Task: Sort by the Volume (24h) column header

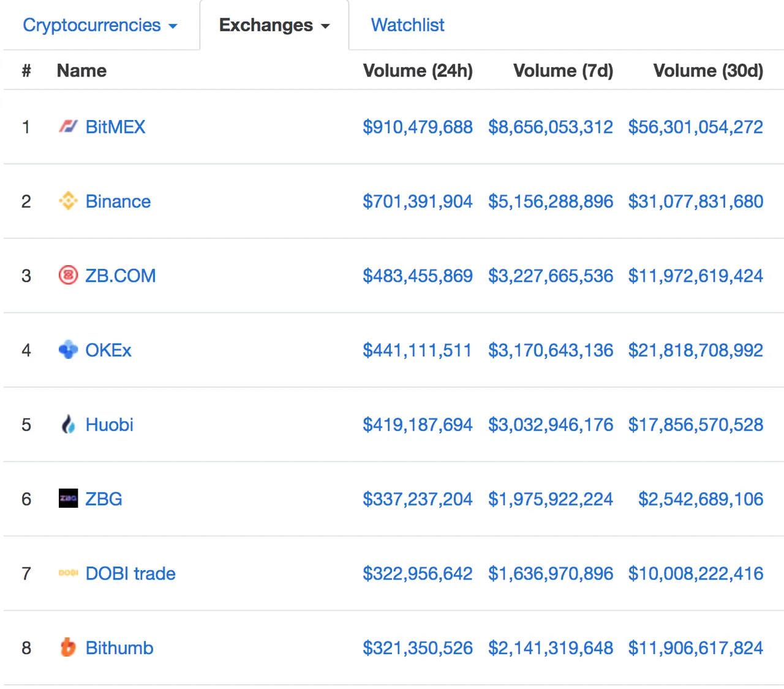Action: [x=418, y=70]
